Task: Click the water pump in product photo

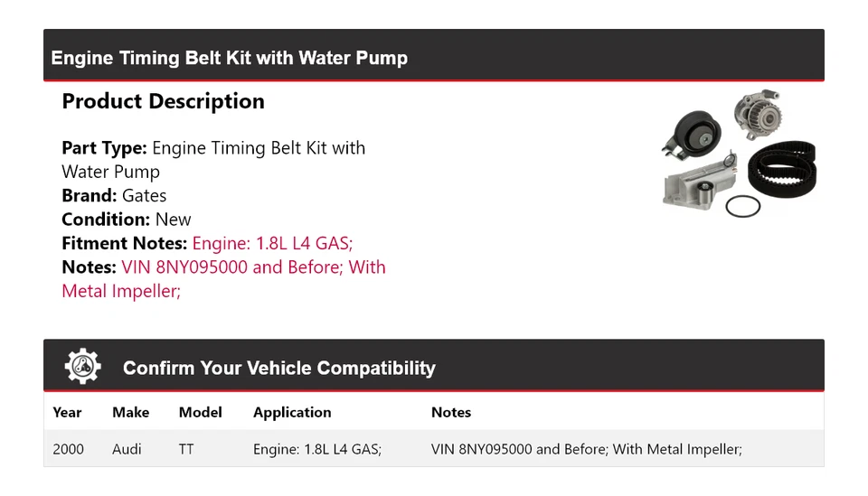Action: coord(758,114)
